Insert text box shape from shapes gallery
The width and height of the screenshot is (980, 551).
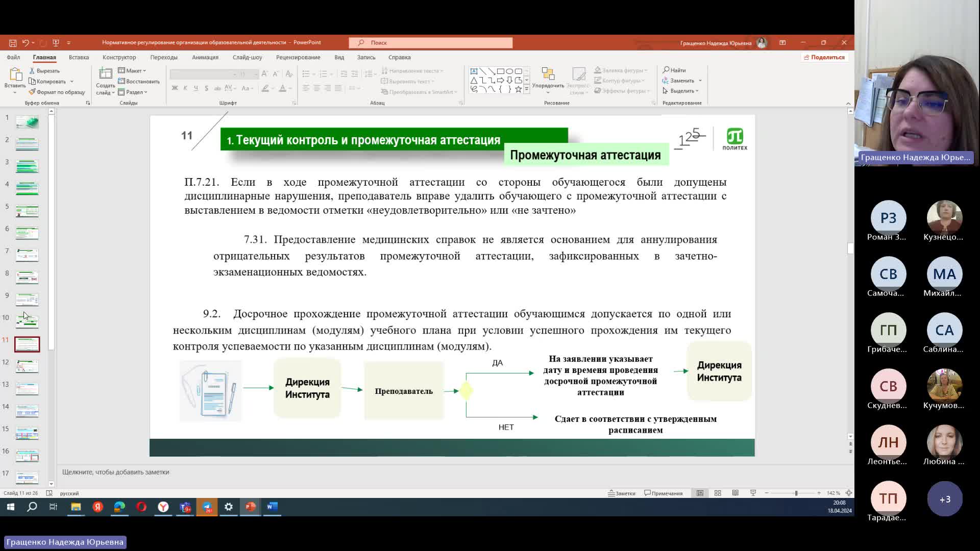click(x=474, y=71)
